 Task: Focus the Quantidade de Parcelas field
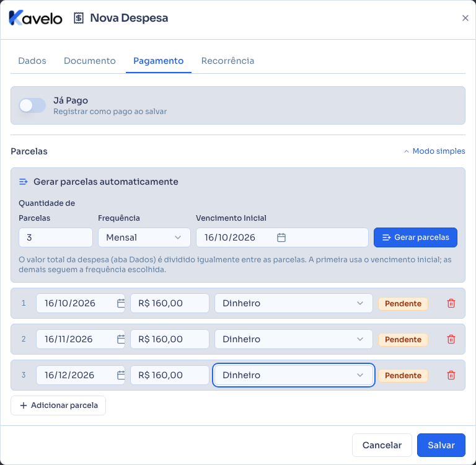[56, 237]
